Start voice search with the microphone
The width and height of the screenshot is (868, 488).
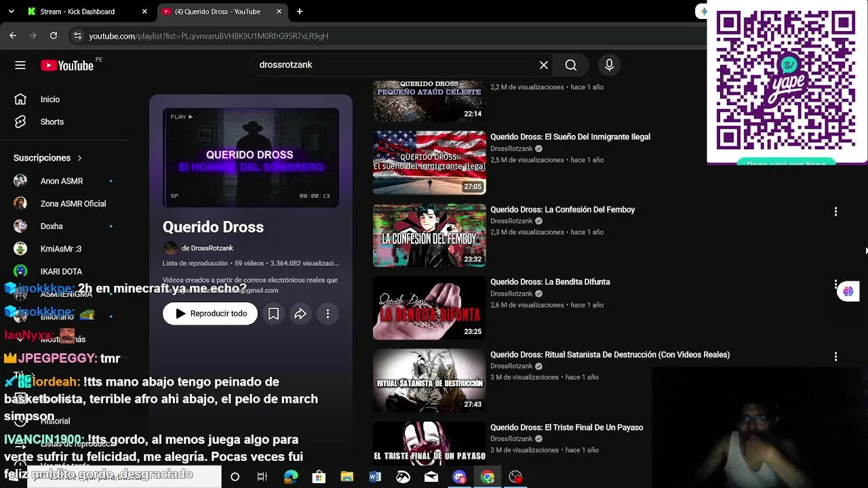pos(609,65)
